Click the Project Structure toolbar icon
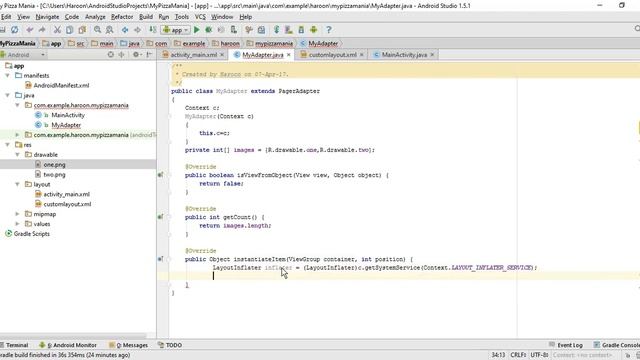Image resolution: width=640 pixels, height=360 pixels. tap(261, 30)
